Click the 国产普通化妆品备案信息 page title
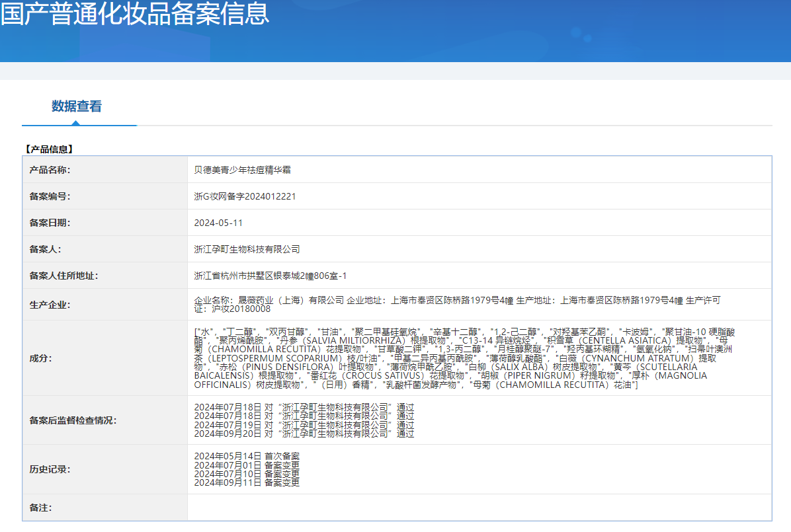791x532 pixels. pyautogui.click(x=135, y=13)
